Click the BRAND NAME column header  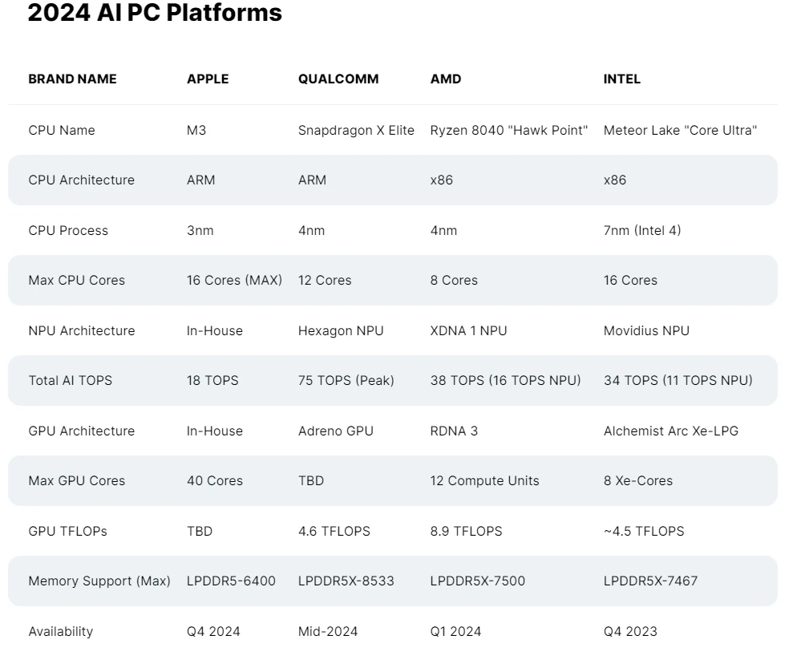(72, 79)
